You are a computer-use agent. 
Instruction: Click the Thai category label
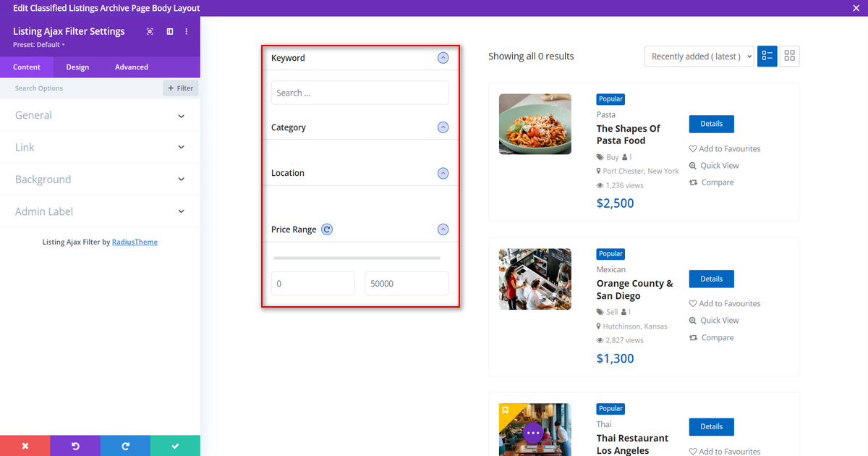pyautogui.click(x=604, y=424)
